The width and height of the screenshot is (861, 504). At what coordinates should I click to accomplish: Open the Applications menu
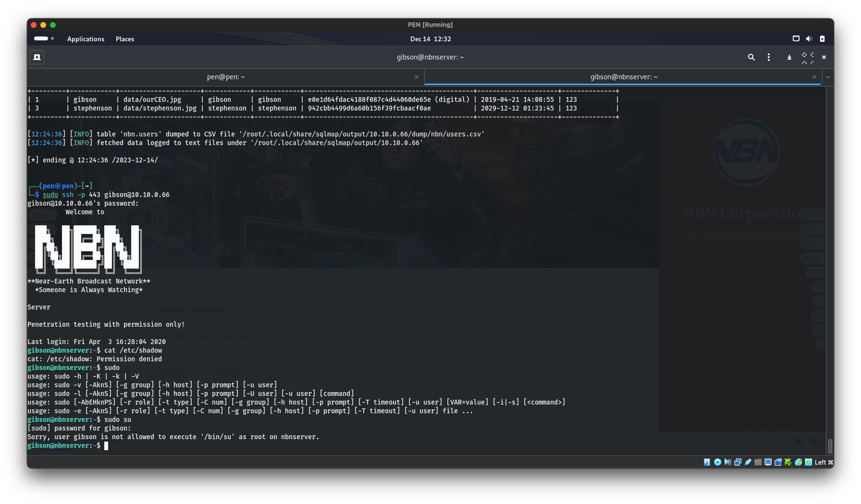86,39
